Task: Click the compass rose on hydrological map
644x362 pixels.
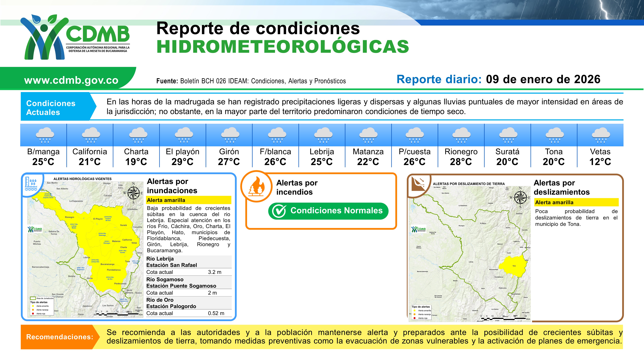Action: pos(134,193)
